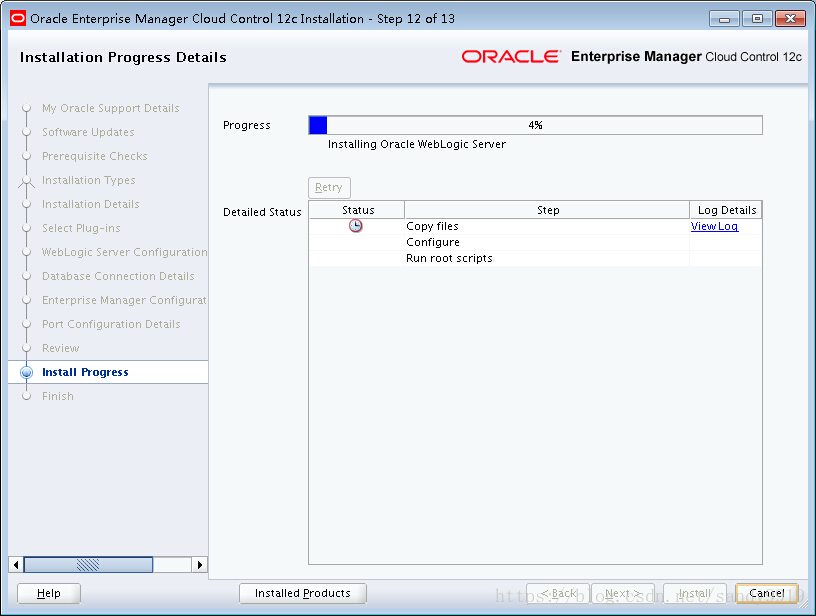Click the sidebar scroll right arrow
Screen dimensions: 816x616
coord(200,564)
